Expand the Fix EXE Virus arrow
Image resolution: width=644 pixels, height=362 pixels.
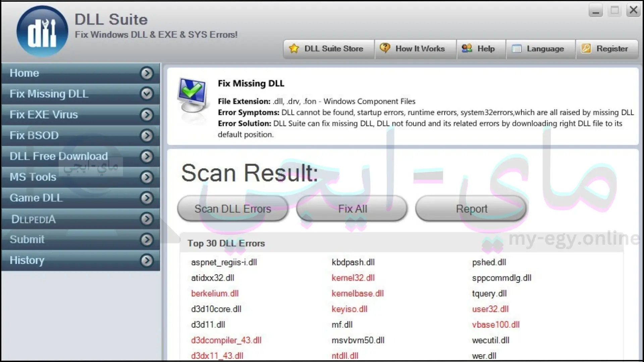tap(147, 115)
